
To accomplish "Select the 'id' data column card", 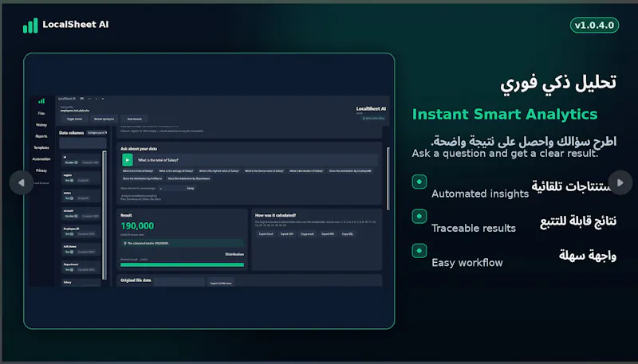I will point(81,159).
